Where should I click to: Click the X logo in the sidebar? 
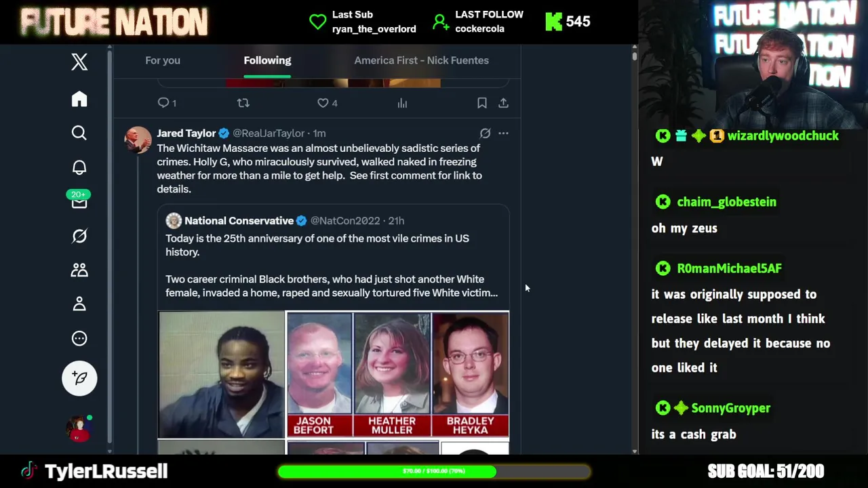[x=79, y=62]
